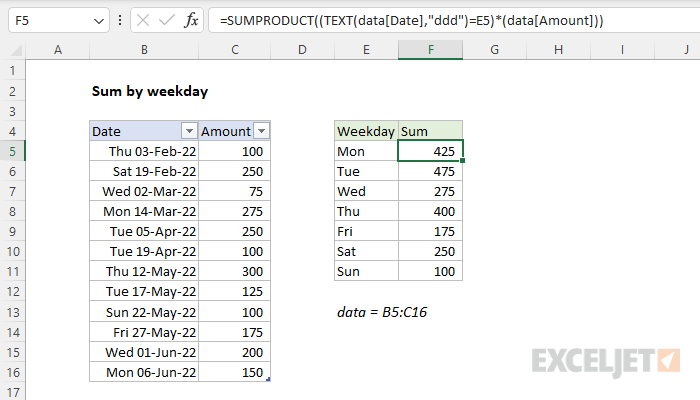Select cell 'Fri 27-May-22'

144,332
